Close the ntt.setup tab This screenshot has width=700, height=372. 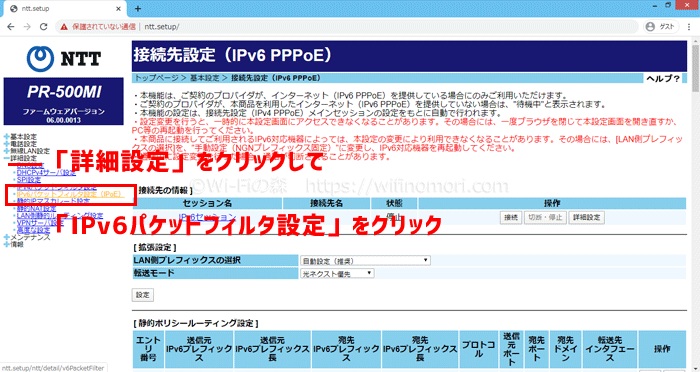click(118, 8)
